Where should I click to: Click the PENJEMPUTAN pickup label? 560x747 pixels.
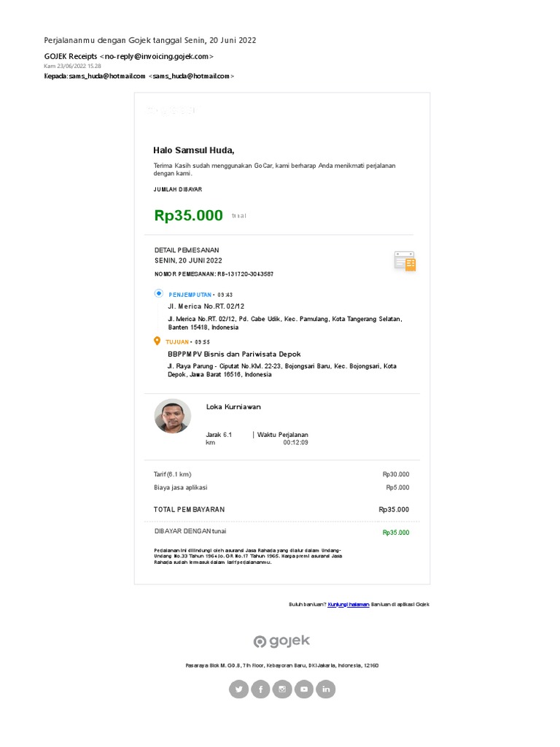coord(190,295)
